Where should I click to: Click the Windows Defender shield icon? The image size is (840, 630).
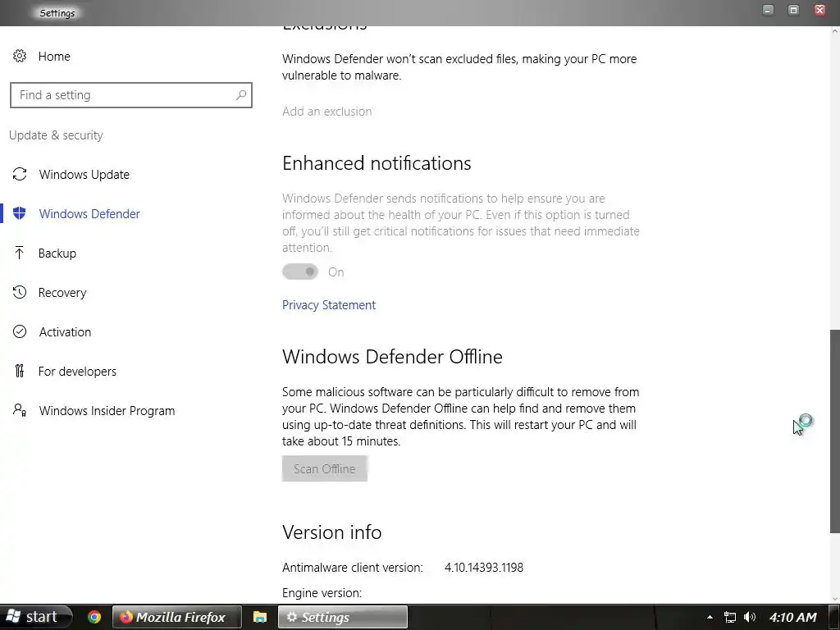[x=20, y=213]
